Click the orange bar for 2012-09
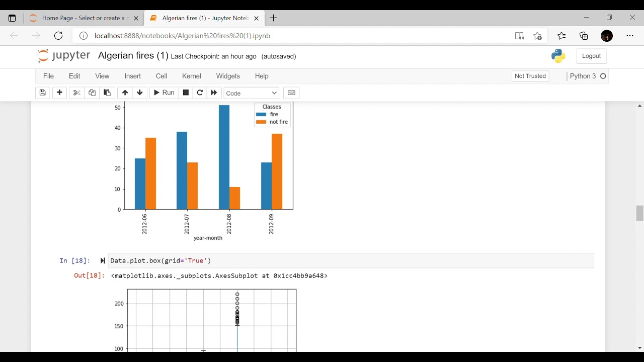This screenshot has width=644, height=362. (277, 171)
